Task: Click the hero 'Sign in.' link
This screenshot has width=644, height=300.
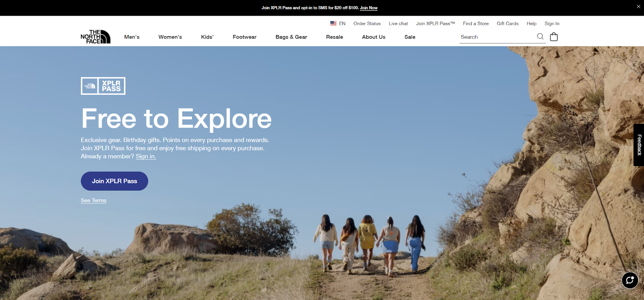Action: tap(146, 156)
